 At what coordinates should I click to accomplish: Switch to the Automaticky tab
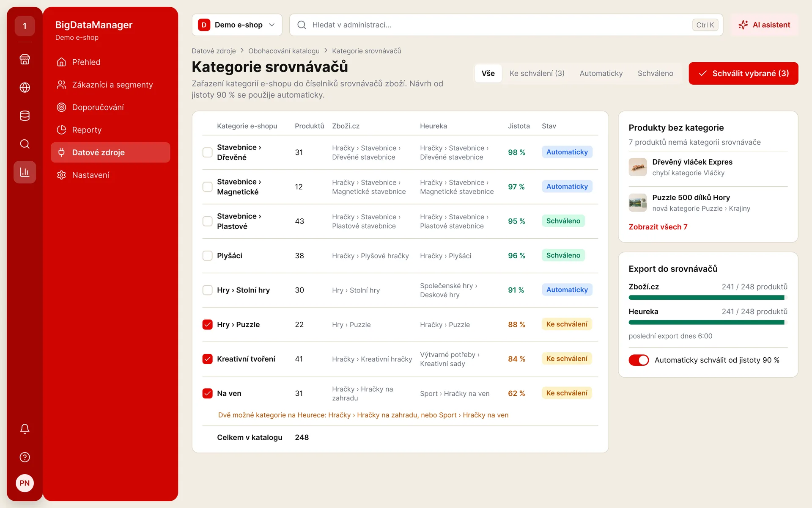(x=601, y=73)
